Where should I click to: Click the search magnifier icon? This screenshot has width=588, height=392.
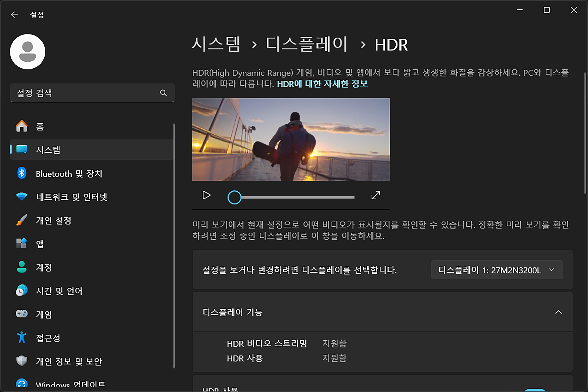[x=163, y=93]
